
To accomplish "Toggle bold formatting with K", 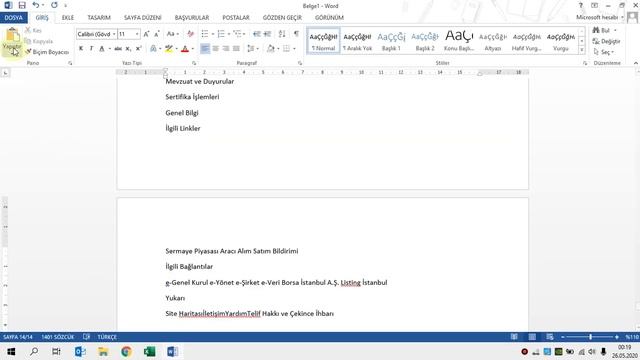I will coord(81,49).
